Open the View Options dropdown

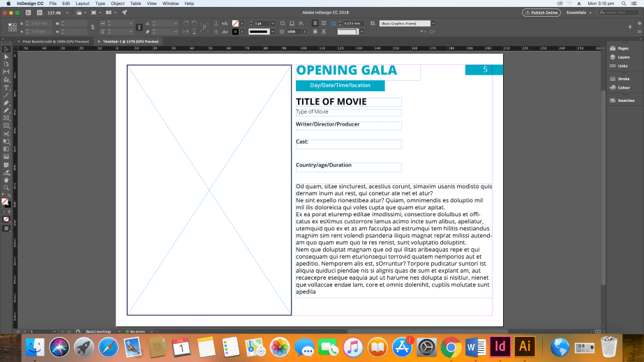(81, 13)
